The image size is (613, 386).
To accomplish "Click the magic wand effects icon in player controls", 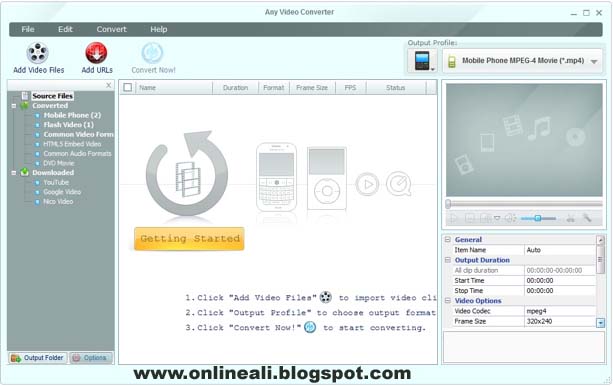I will pyautogui.click(x=587, y=218).
